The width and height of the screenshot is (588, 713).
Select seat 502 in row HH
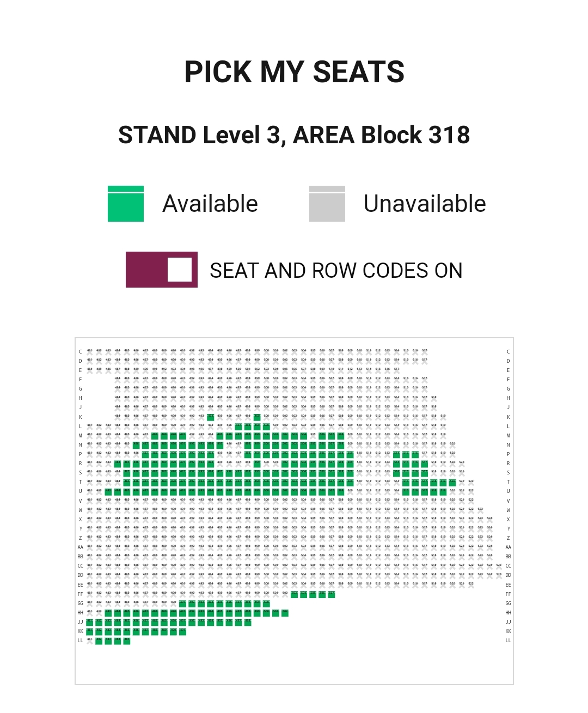285,613
